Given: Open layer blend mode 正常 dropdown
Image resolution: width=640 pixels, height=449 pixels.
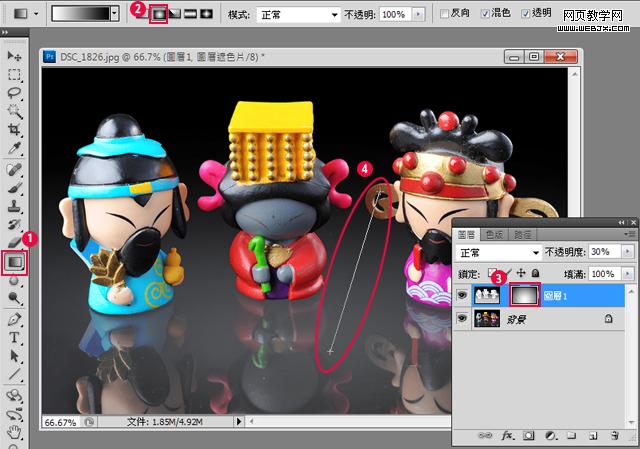Looking at the screenshot, I should click(x=498, y=253).
